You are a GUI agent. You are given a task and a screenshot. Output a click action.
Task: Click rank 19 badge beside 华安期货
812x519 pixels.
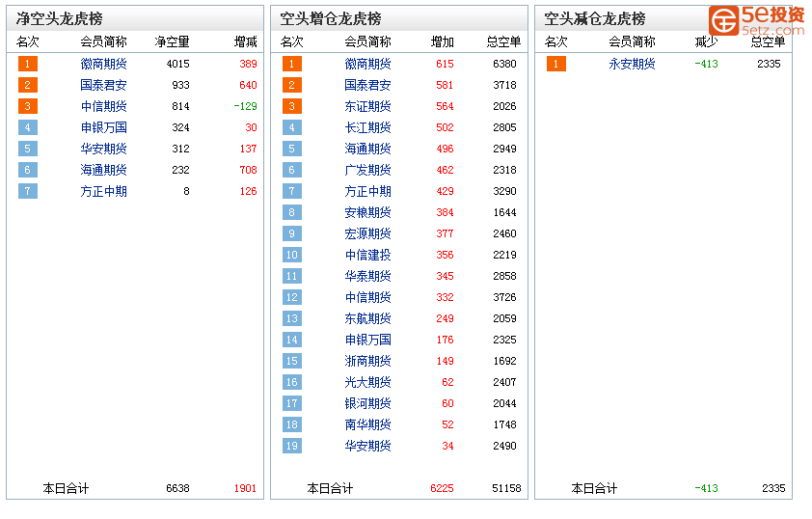[291, 446]
